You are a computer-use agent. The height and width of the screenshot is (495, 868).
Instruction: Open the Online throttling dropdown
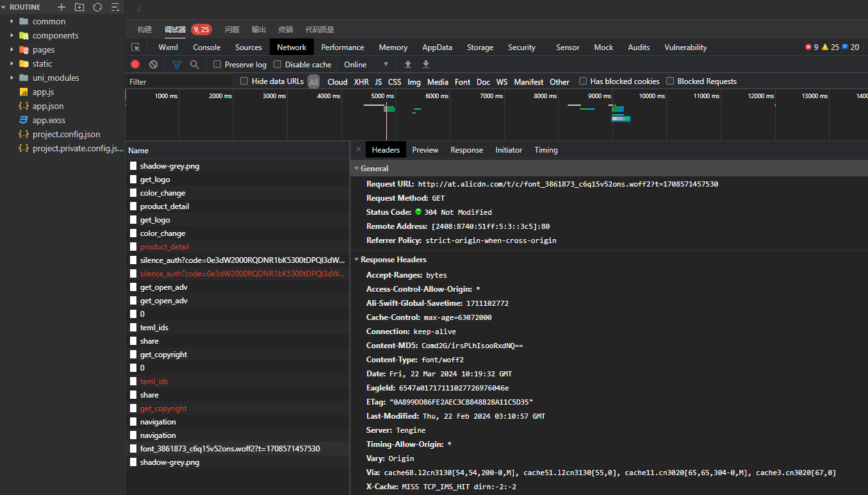(366, 64)
